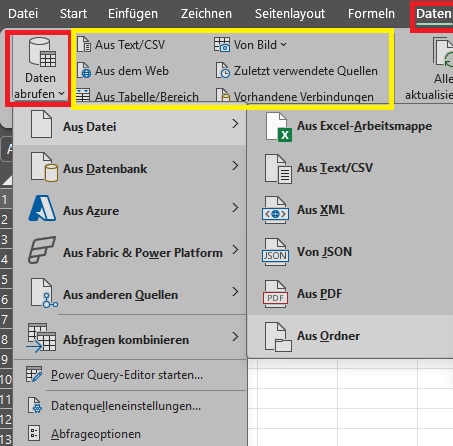
Task: Click the Aus Datei page icon
Action: (41, 125)
